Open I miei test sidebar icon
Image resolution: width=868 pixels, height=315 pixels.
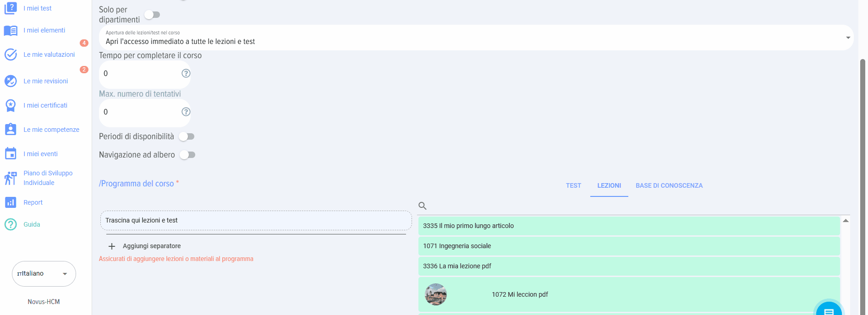pyautogui.click(x=11, y=8)
